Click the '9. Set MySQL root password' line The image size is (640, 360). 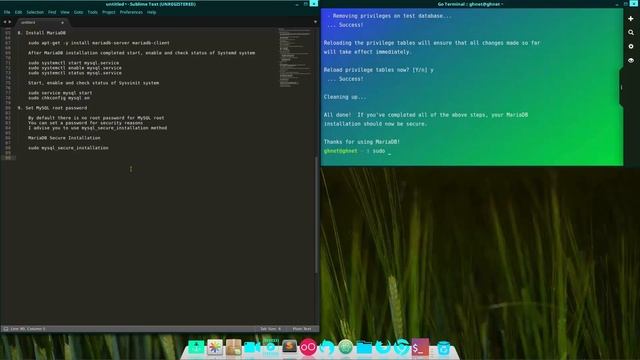(x=52, y=108)
